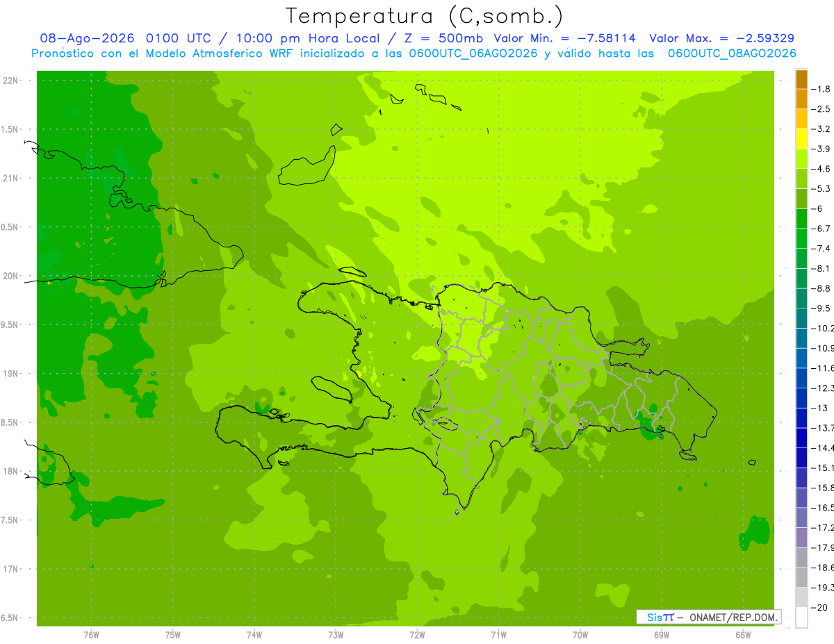Click the '74W' longitude label

coord(254,635)
